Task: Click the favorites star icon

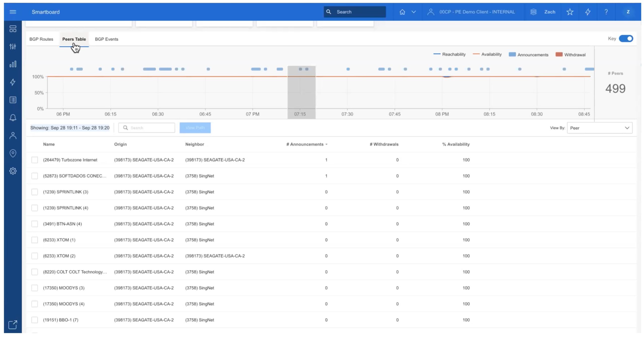Action: (570, 12)
